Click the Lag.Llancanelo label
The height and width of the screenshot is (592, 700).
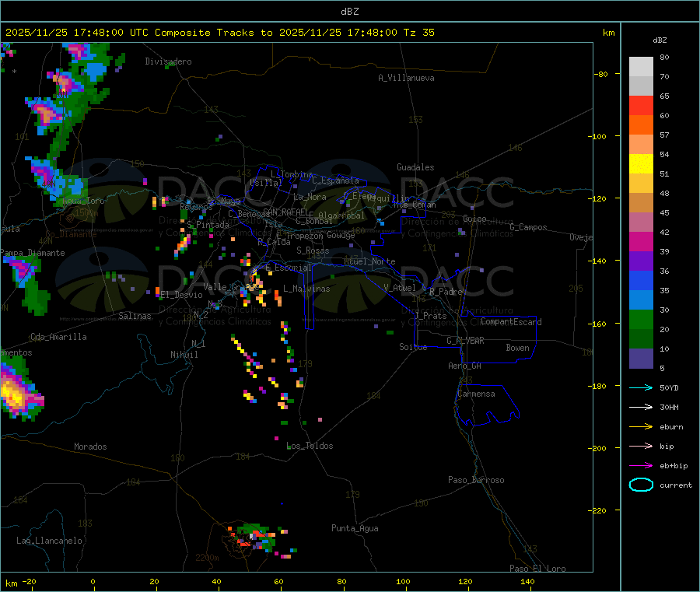tap(49, 541)
